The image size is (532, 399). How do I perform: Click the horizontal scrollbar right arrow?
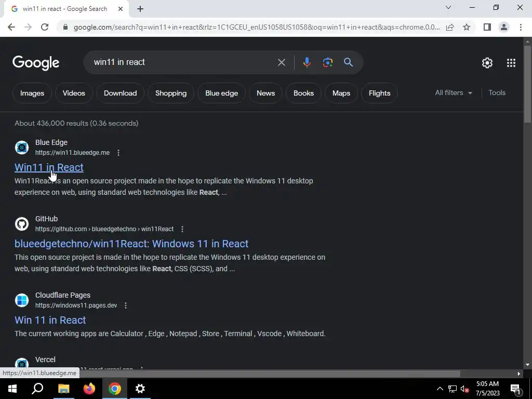pyautogui.click(x=519, y=374)
